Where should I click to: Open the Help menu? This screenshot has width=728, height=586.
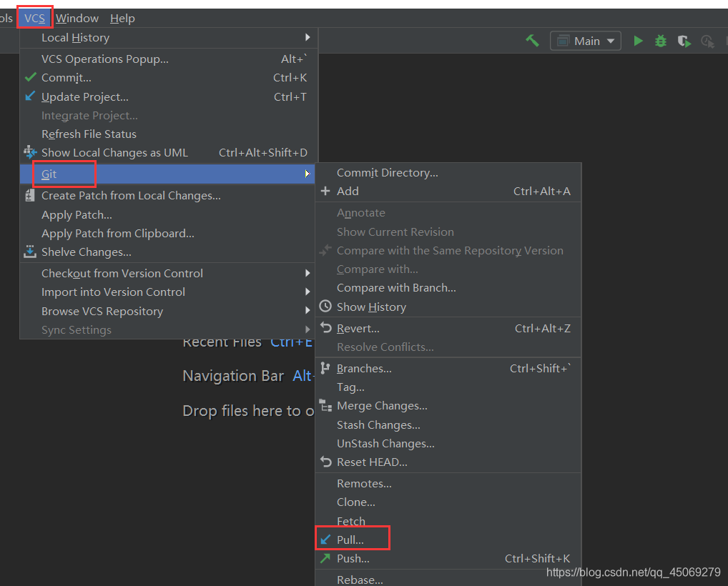pyautogui.click(x=122, y=18)
